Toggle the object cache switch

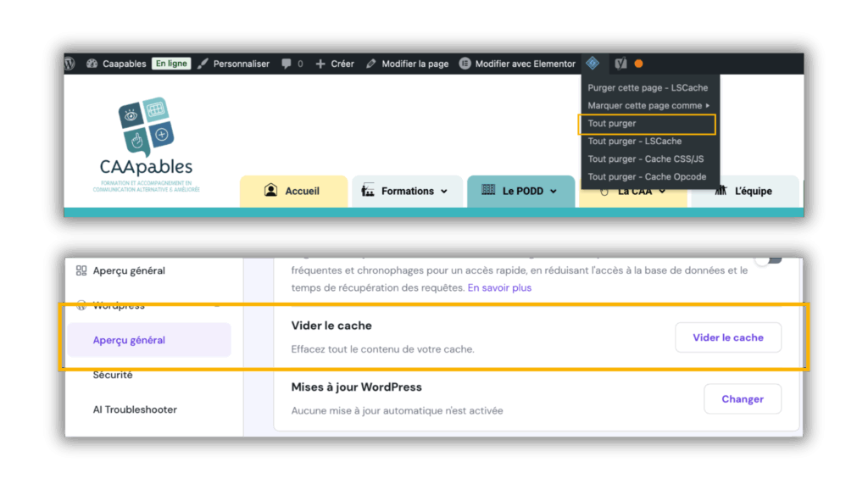pos(770,259)
